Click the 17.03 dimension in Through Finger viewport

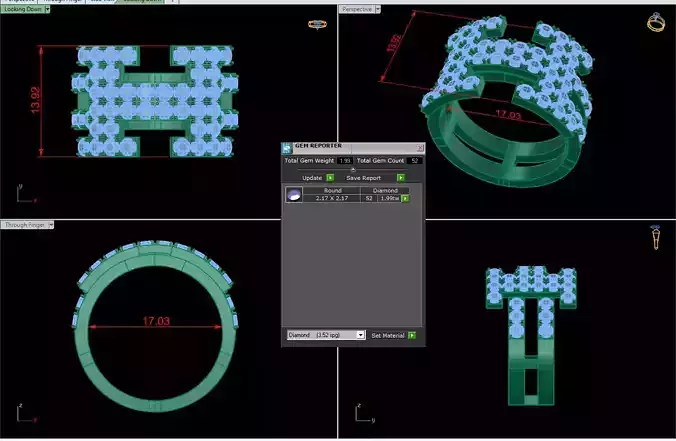point(156,321)
